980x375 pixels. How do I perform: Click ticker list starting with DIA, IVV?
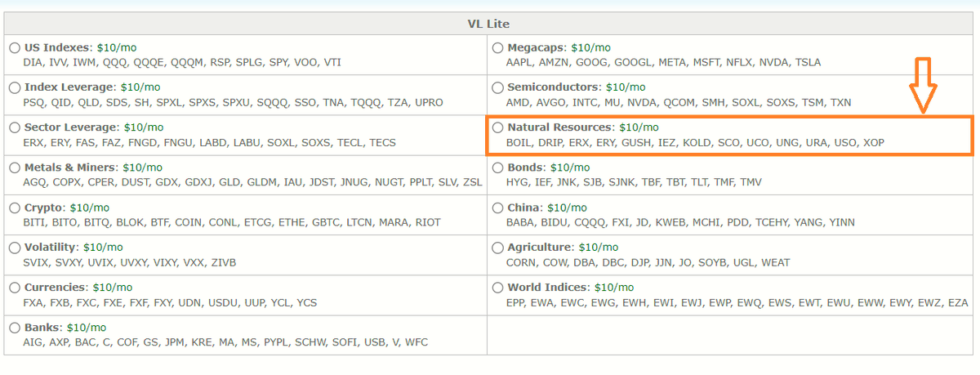183,62
